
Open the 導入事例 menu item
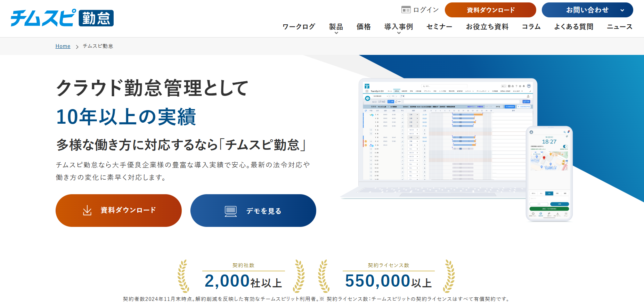coord(399,26)
